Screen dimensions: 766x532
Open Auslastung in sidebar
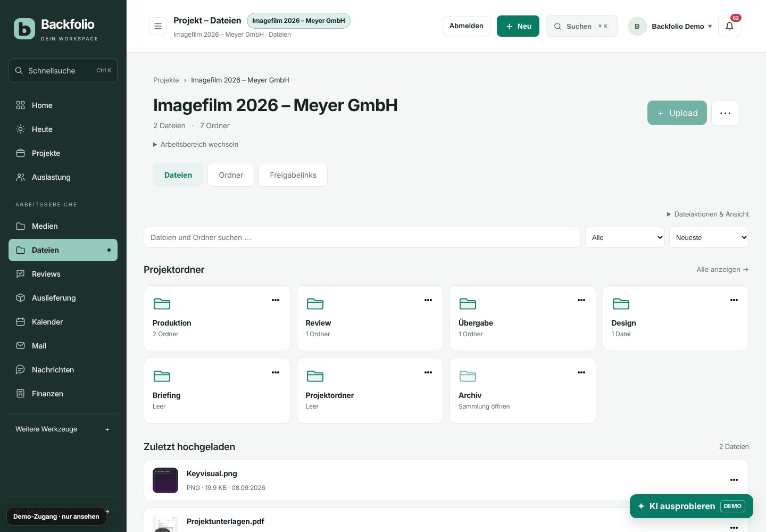(63, 177)
